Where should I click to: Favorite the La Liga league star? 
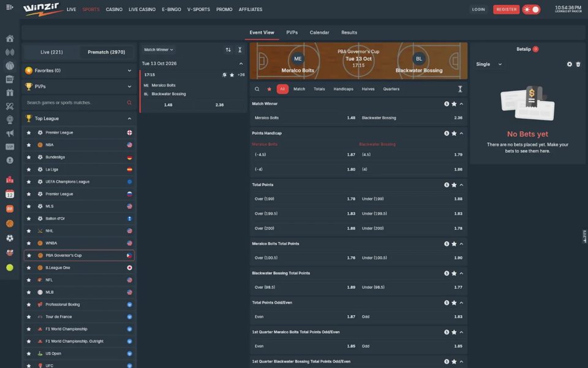(29, 169)
